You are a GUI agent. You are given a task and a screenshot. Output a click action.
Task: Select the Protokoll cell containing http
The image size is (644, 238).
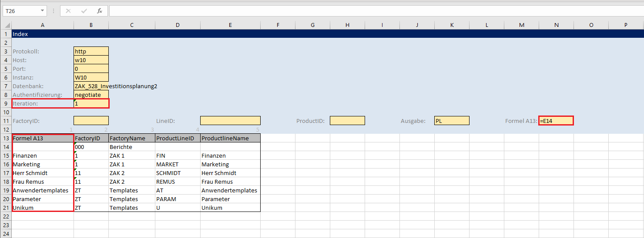pos(91,51)
